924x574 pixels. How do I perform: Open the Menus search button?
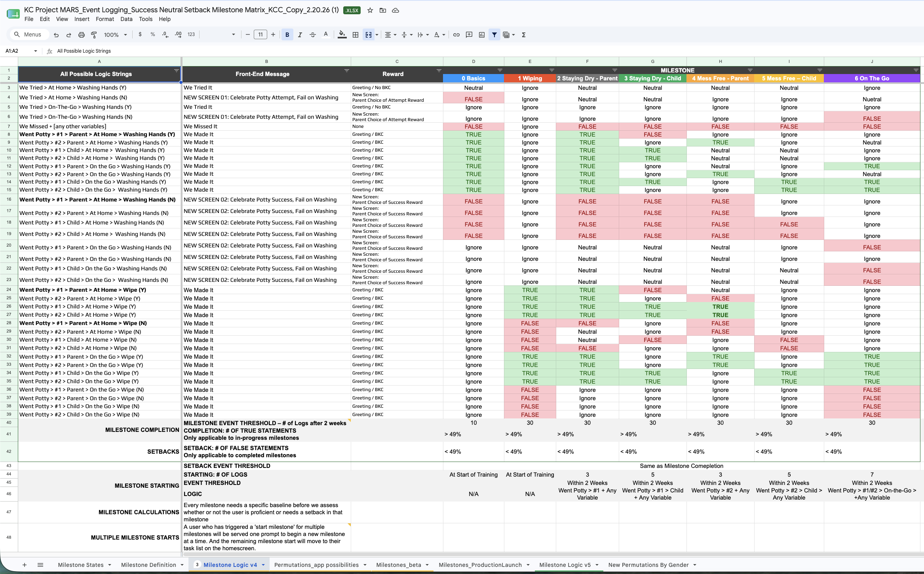(29, 35)
